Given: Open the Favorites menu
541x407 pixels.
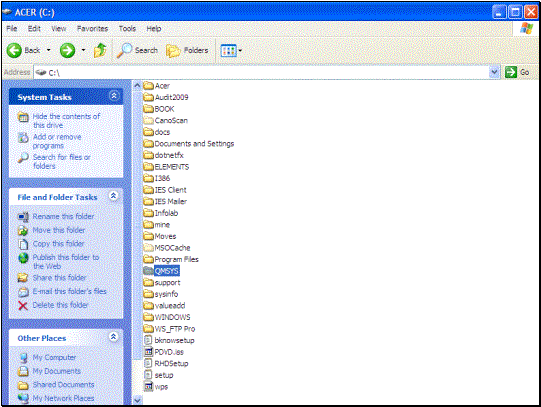Looking at the screenshot, I should tap(92, 29).
